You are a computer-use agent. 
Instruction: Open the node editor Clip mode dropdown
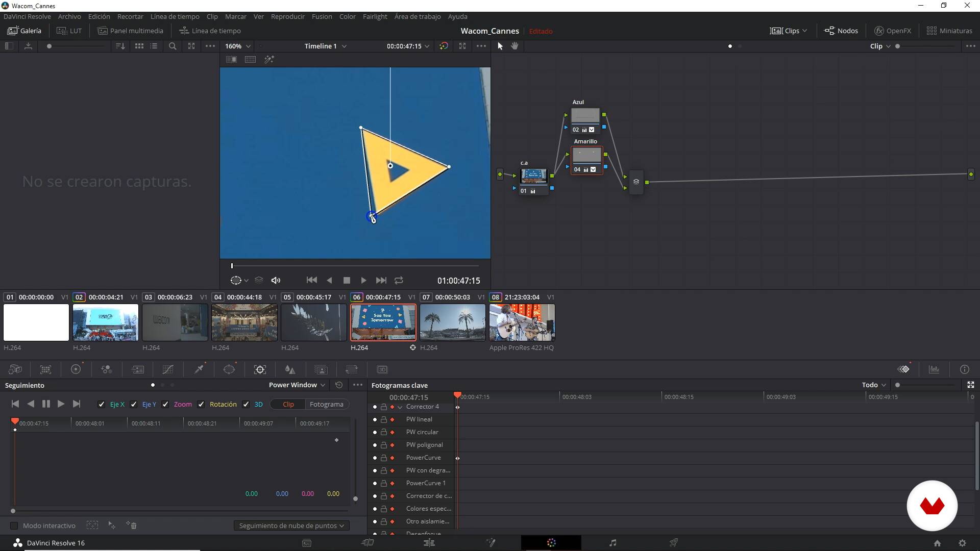(880, 46)
